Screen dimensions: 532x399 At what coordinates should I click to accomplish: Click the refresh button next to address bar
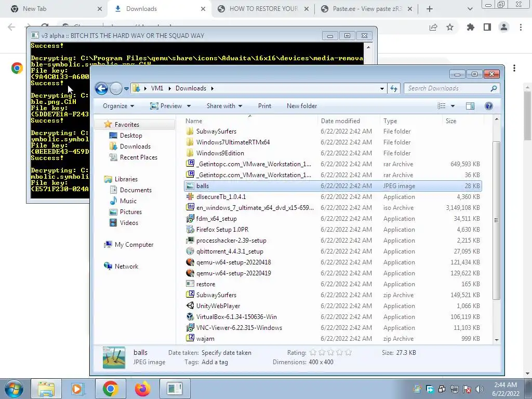point(394,88)
